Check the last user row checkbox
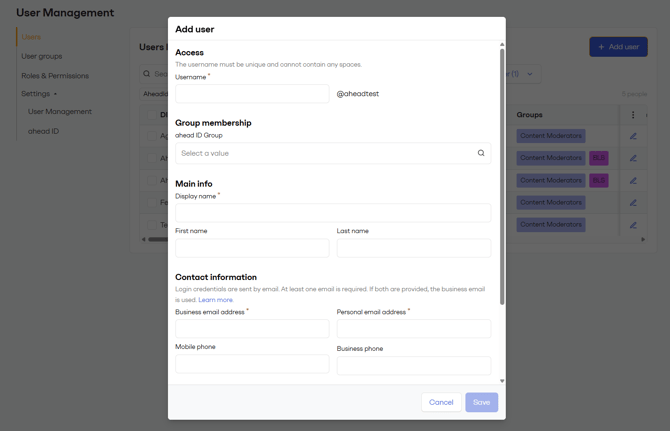Viewport: 670px width, 431px height. click(151, 225)
